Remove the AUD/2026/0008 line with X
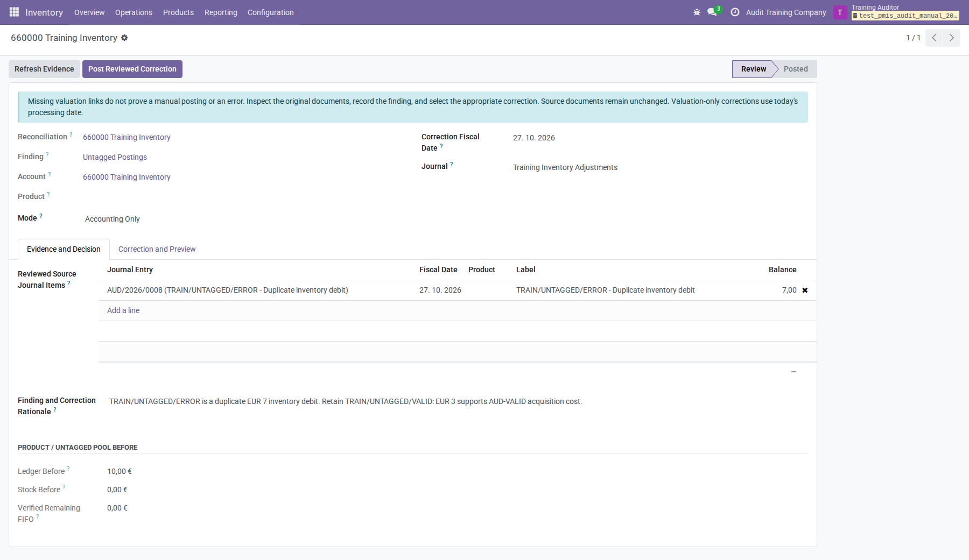 click(805, 290)
